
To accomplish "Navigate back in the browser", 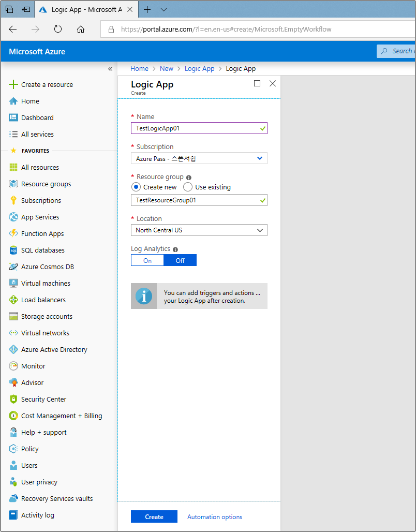I will [x=13, y=29].
